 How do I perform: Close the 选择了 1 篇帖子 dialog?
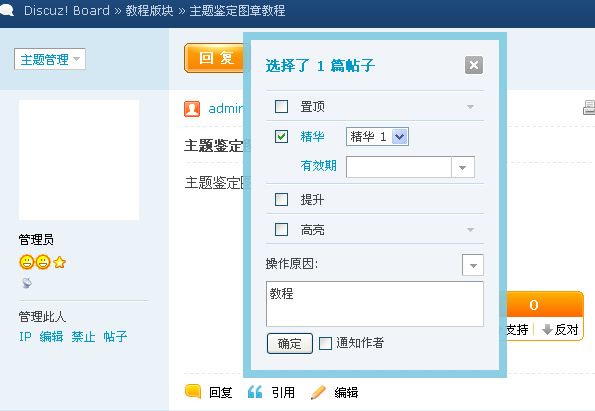pos(474,65)
